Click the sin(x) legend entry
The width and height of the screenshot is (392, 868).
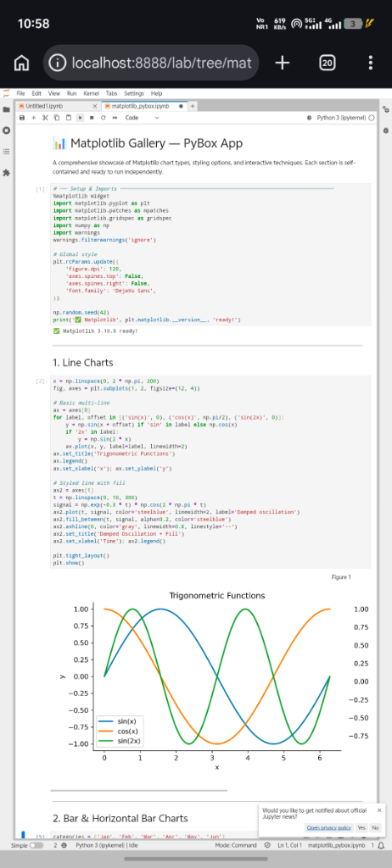(x=119, y=721)
